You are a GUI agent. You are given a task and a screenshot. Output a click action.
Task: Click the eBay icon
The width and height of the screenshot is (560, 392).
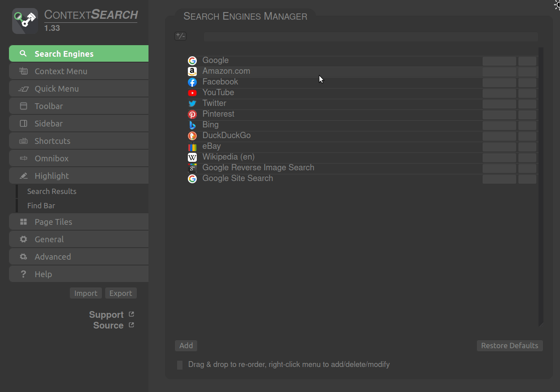(192, 147)
